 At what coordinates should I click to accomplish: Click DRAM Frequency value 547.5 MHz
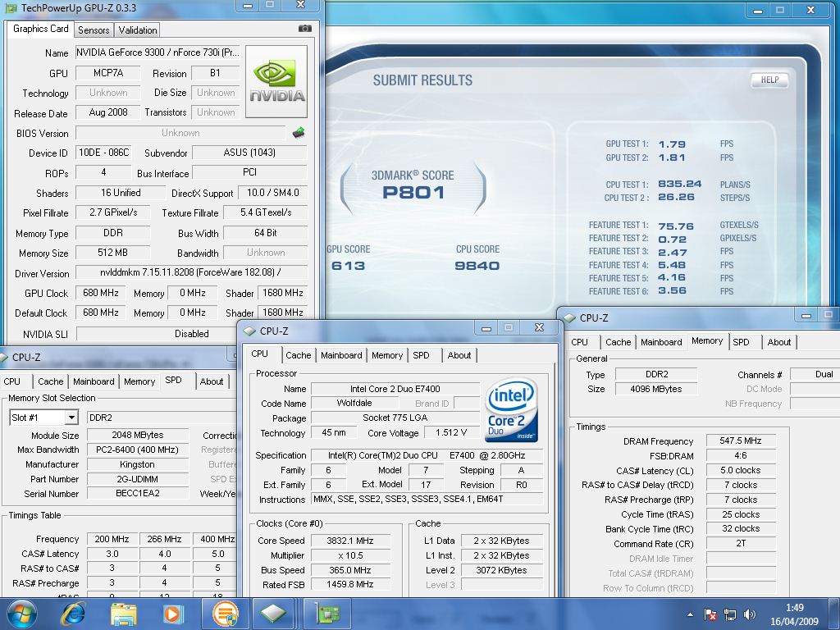(741, 441)
